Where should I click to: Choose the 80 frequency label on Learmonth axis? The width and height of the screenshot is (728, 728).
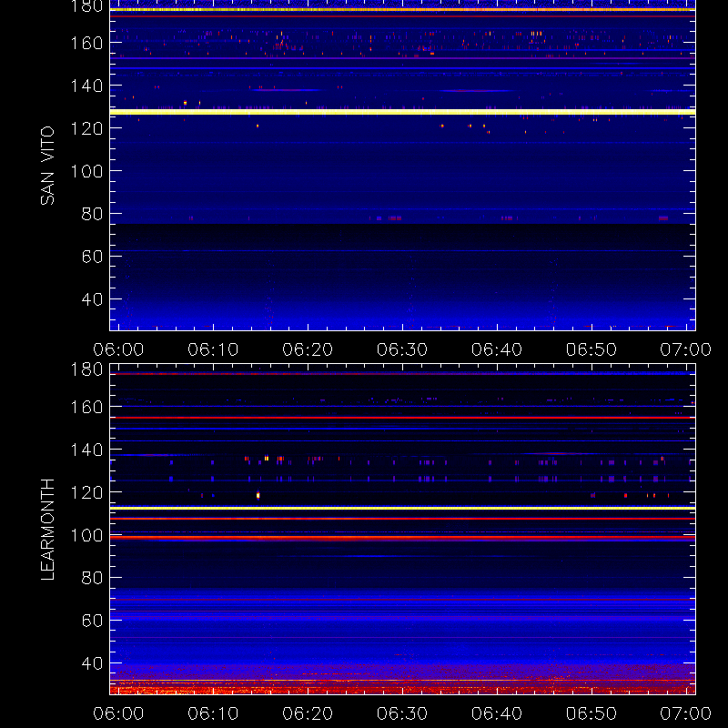coord(92,578)
